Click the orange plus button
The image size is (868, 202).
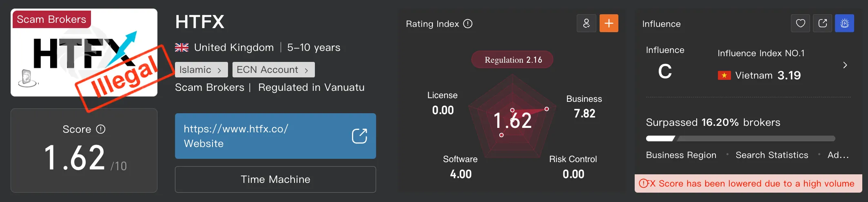click(609, 23)
